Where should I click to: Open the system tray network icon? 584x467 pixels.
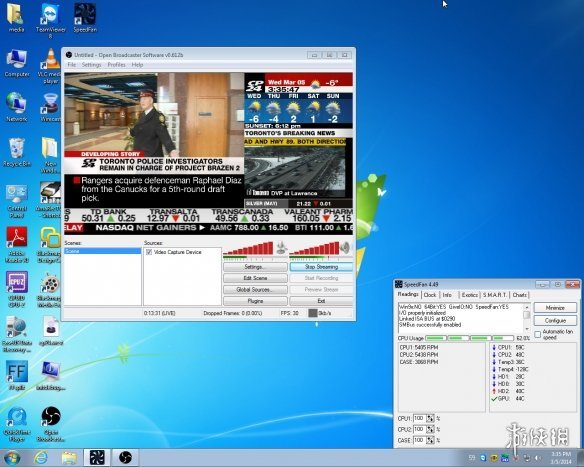pyautogui.click(x=527, y=458)
